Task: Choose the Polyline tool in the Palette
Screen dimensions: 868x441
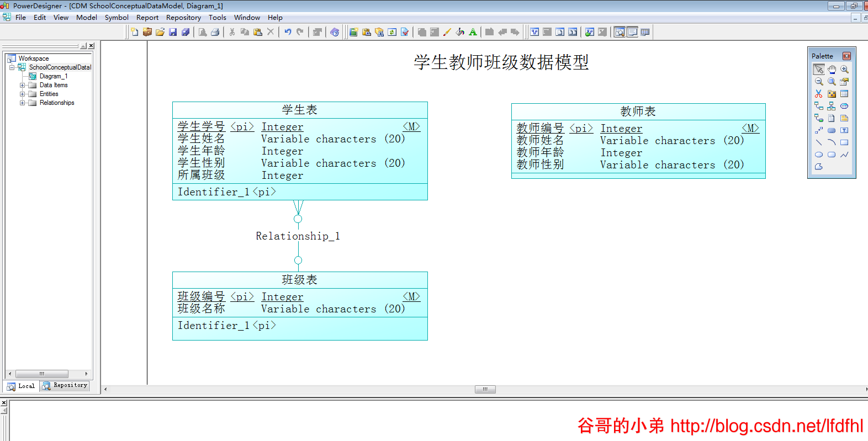Action: [844, 155]
